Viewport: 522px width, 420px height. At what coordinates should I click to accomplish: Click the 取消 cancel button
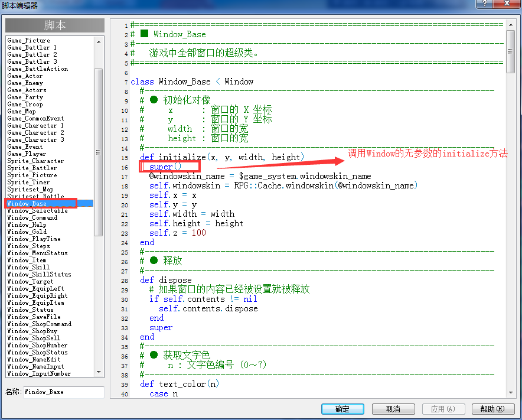(x=393, y=409)
